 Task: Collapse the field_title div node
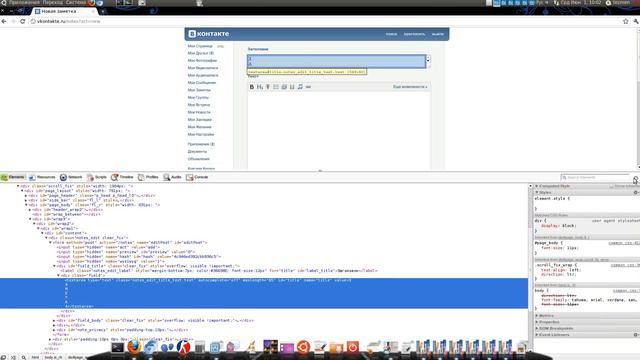click(x=55, y=266)
